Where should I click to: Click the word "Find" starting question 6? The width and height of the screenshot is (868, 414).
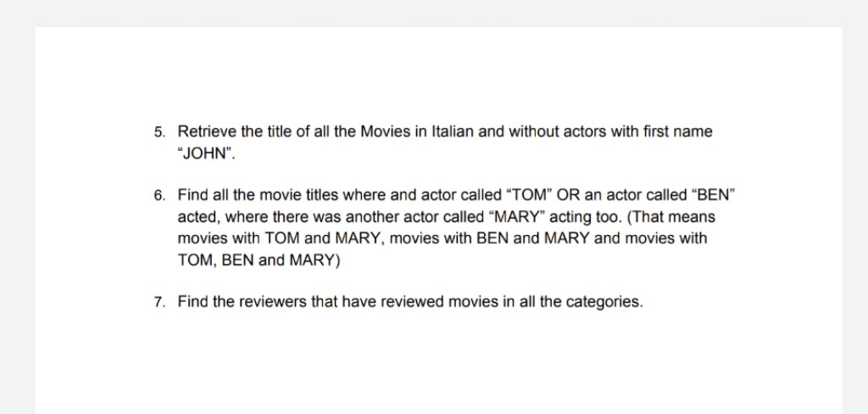[x=192, y=195]
